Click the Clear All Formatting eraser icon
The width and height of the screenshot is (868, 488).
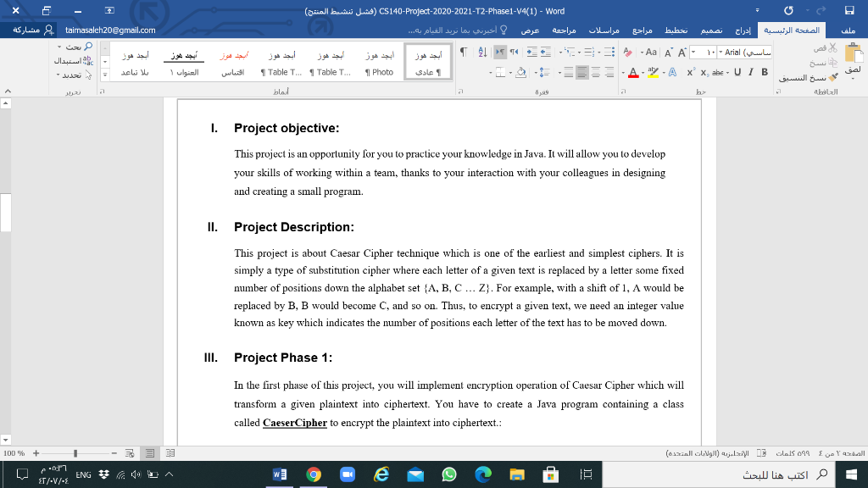(626, 53)
